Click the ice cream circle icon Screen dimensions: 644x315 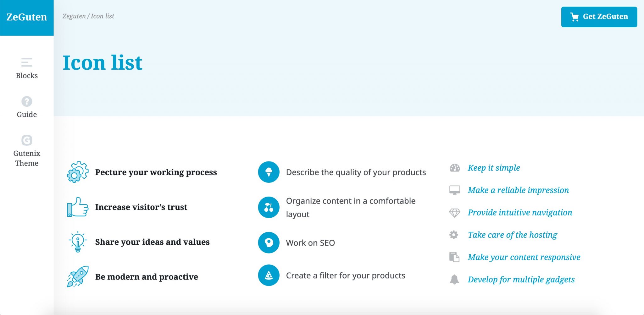(269, 172)
